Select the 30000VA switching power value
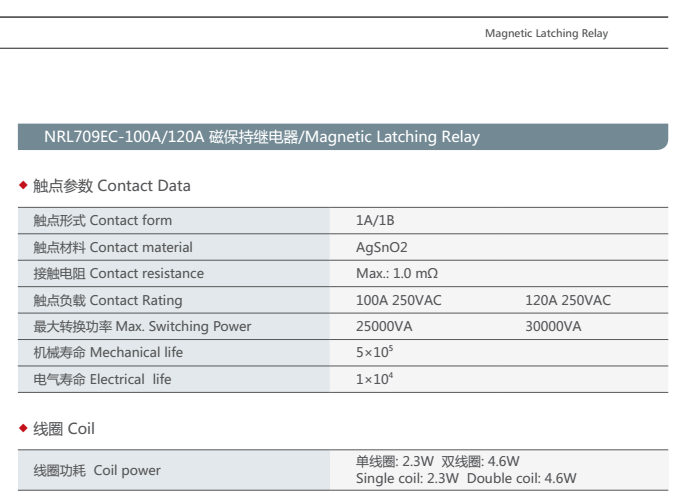700x504 pixels. click(553, 326)
